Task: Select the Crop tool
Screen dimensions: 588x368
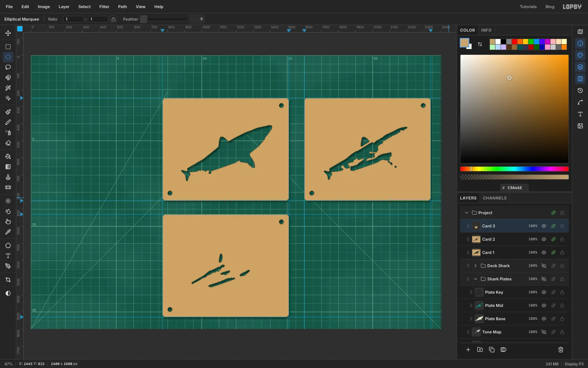Action: [8, 280]
